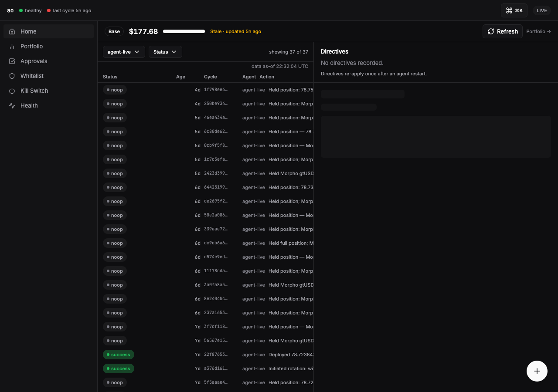
Task: Select the row with cycle 3a0fa8a5
Action: click(206, 285)
